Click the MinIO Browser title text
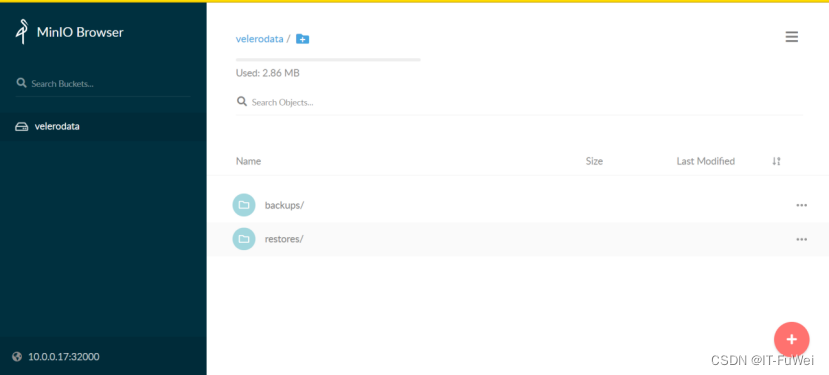 [80, 32]
